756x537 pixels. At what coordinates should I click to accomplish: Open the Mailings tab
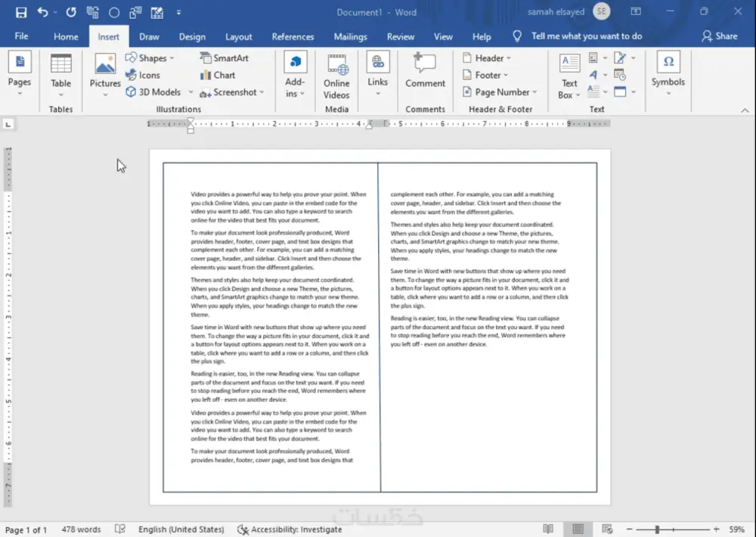point(350,36)
